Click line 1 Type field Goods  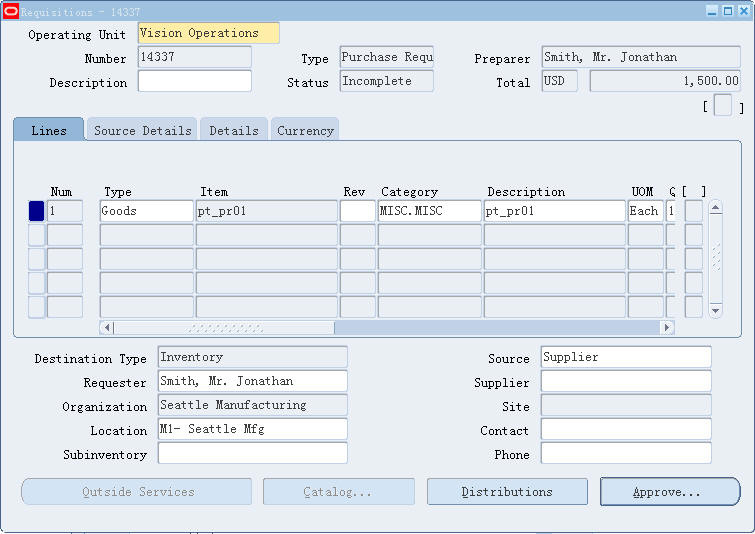pyautogui.click(x=146, y=211)
